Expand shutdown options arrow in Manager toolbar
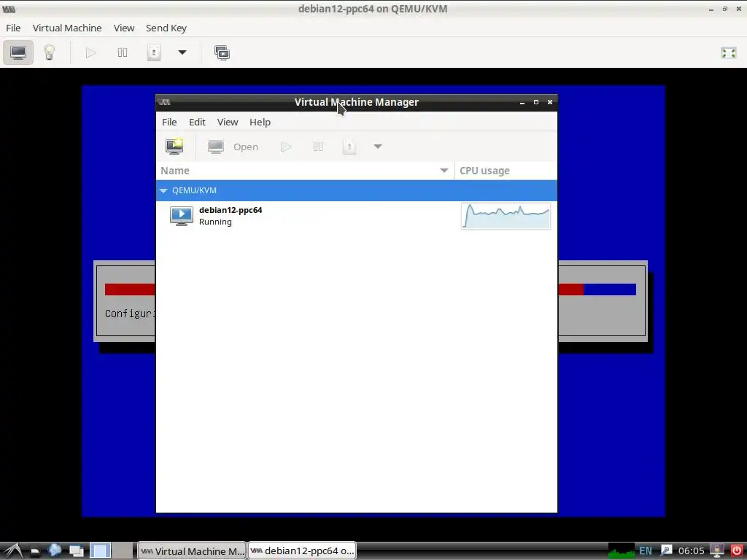The image size is (747, 560). tap(378, 147)
